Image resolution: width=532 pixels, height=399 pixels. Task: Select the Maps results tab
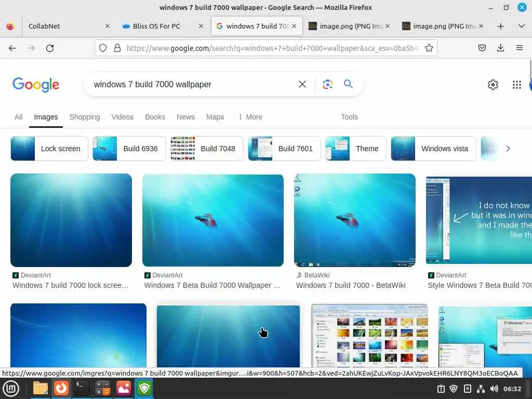coord(215,117)
